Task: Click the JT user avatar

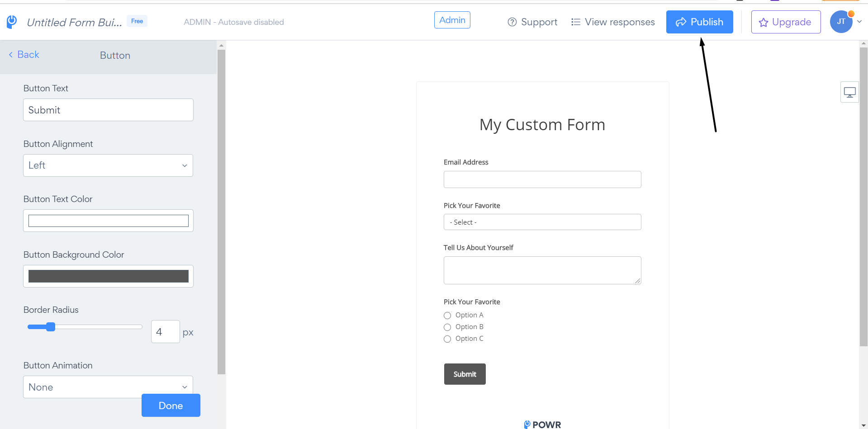Action: [x=841, y=22]
